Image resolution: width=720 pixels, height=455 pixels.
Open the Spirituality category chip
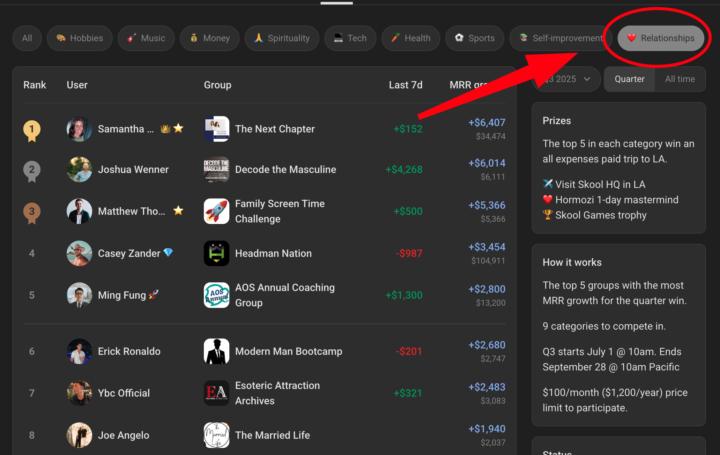[x=282, y=38]
